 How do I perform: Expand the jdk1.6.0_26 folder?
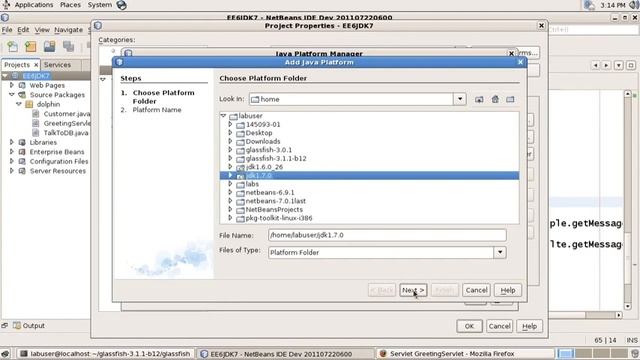click(230, 167)
